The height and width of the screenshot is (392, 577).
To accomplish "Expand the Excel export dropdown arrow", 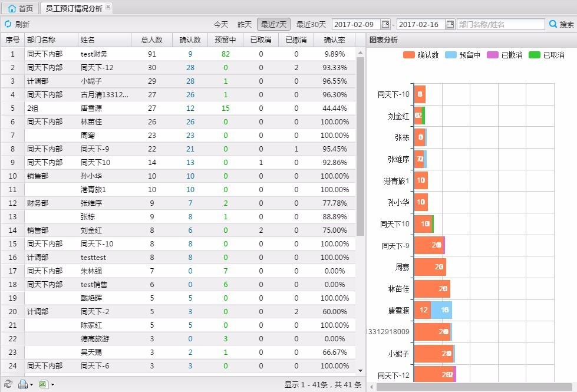I will pos(52,385).
